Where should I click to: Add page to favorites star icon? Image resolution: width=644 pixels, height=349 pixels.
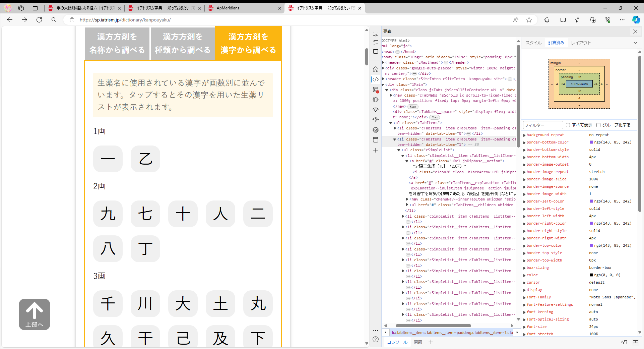[x=529, y=20]
